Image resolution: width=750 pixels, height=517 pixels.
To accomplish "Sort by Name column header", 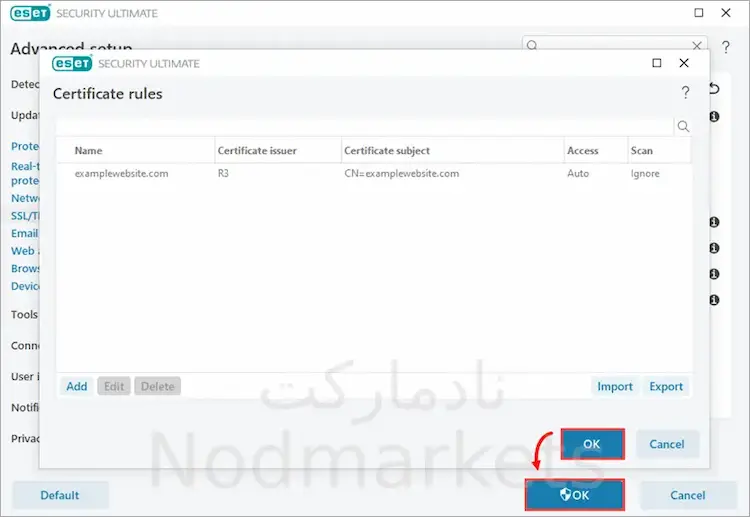I will coord(136,151).
